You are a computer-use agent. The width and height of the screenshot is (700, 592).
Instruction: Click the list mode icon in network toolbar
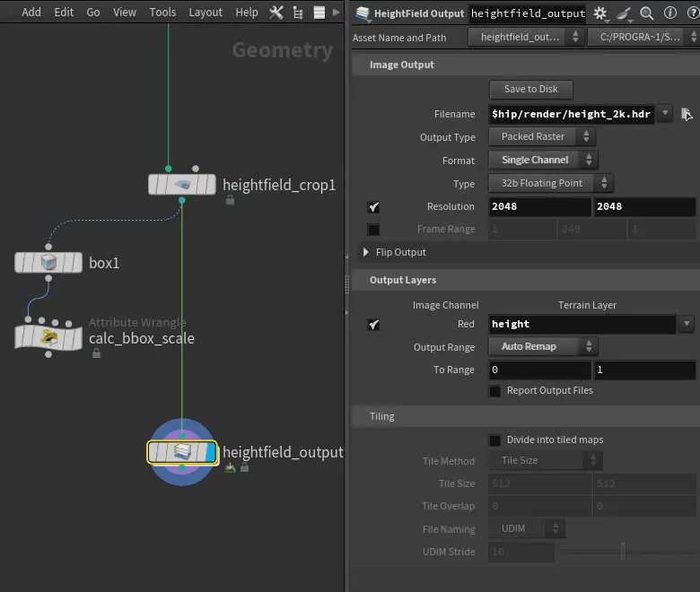coord(319,13)
